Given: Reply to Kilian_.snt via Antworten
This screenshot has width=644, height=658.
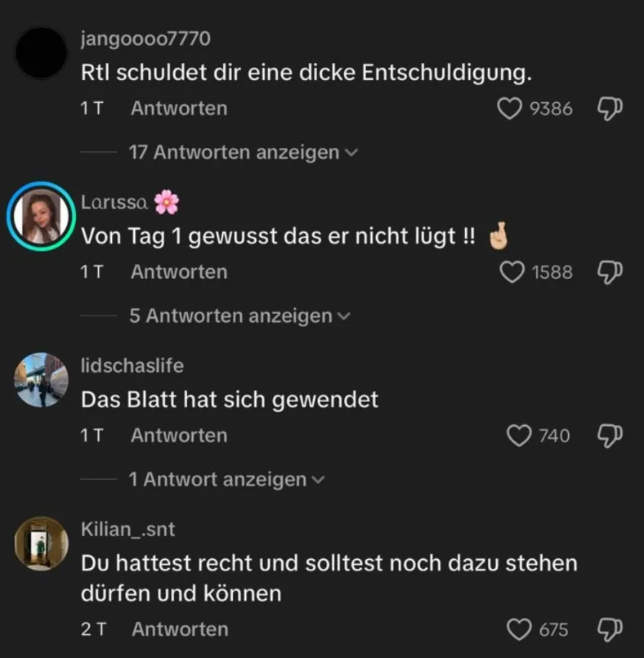Looking at the screenshot, I should click(x=180, y=629).
